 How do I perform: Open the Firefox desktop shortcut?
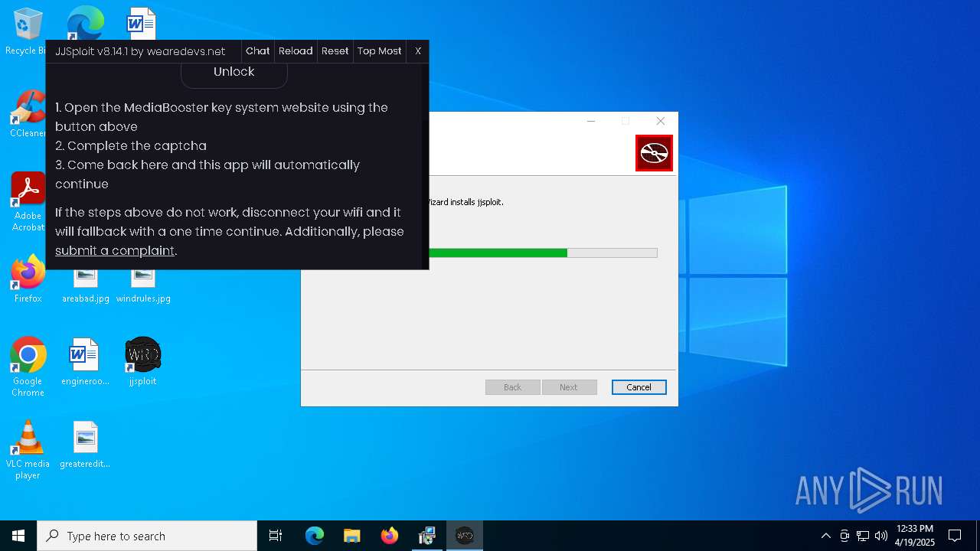28,279
